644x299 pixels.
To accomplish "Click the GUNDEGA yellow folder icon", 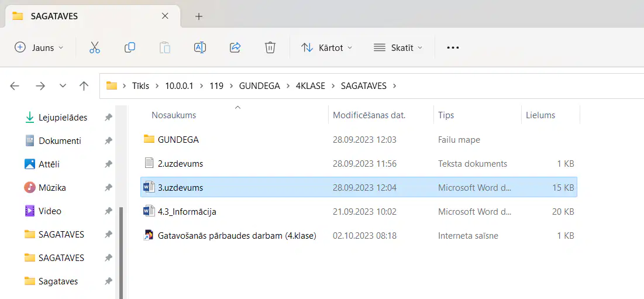I will (149, 139).
